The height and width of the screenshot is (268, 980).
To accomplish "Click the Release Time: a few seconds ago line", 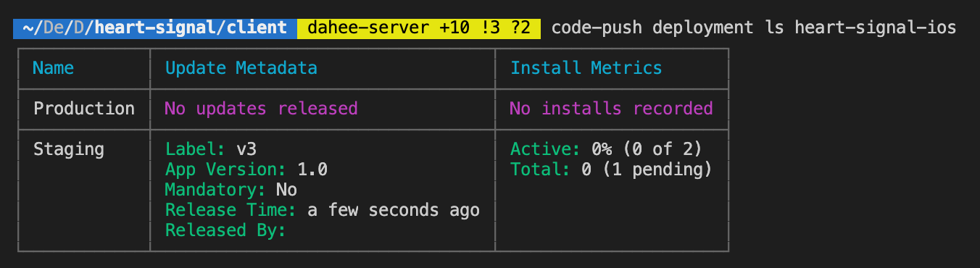I will (x=323, y=210).
